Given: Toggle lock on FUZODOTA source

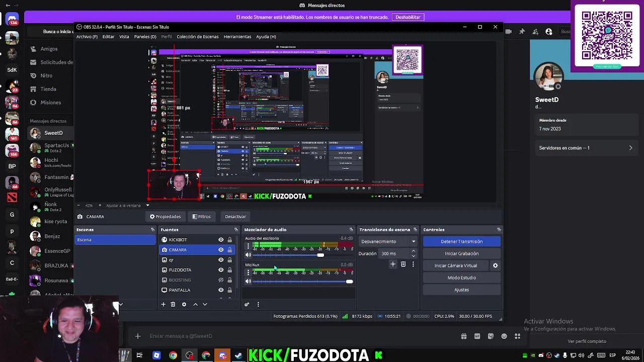Looking at the screenshot, I should tap(229, 270).
